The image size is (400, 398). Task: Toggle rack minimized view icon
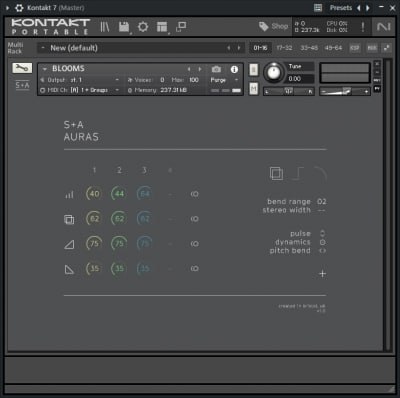point(387,48)
